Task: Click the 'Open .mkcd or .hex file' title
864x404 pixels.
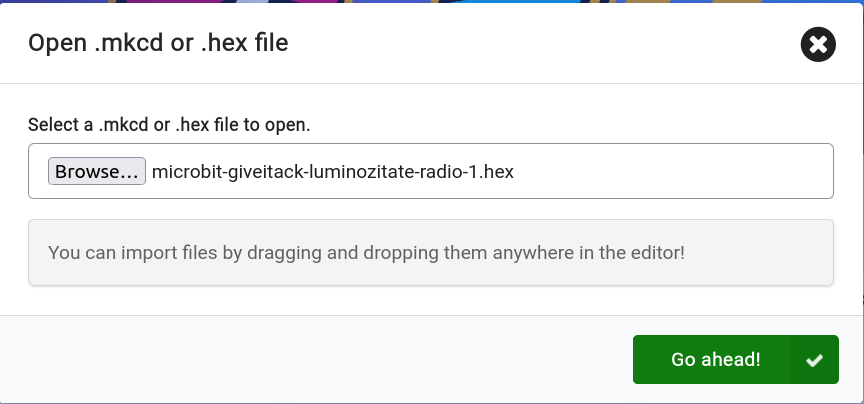Action: (x=158, y=43)
